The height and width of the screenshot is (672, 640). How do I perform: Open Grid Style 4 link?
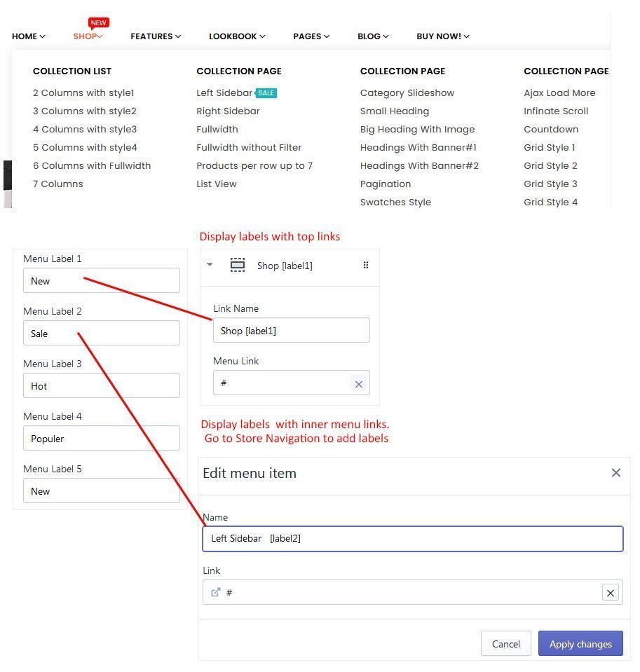click(x=550, y=202)
